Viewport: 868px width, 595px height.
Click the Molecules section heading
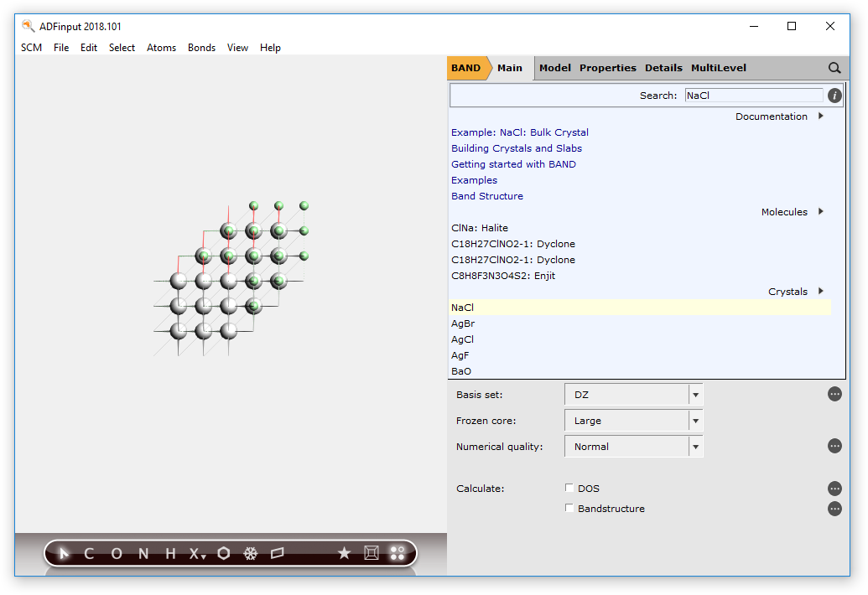(x=784, y=212)
